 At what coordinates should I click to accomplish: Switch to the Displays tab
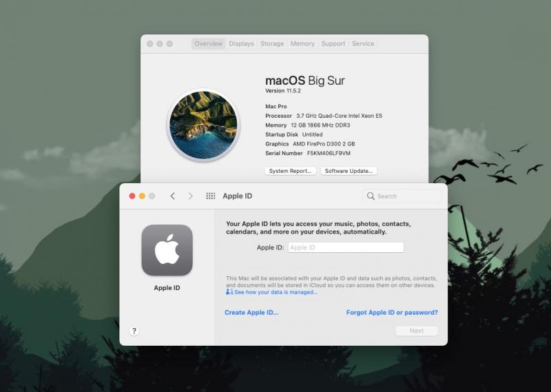pos(241,43)
